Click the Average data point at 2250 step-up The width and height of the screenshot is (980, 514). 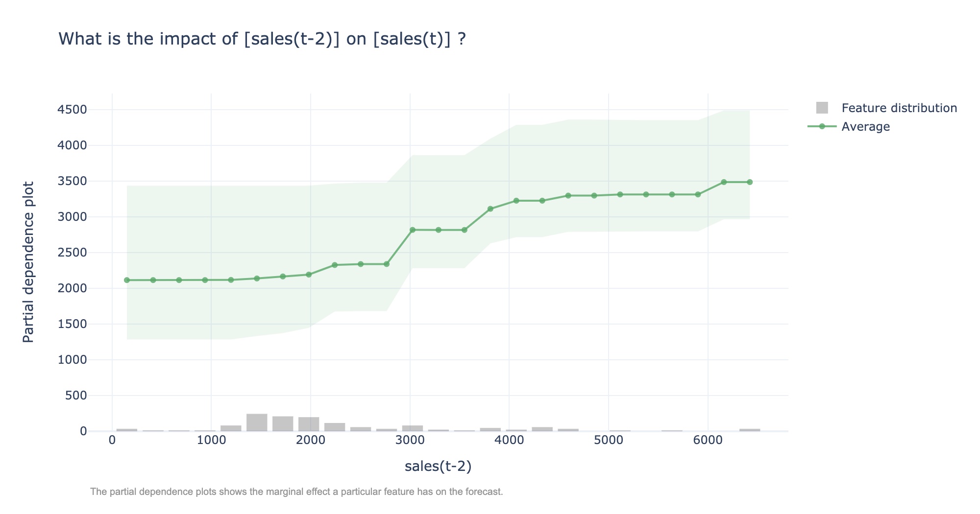(335, 265)
